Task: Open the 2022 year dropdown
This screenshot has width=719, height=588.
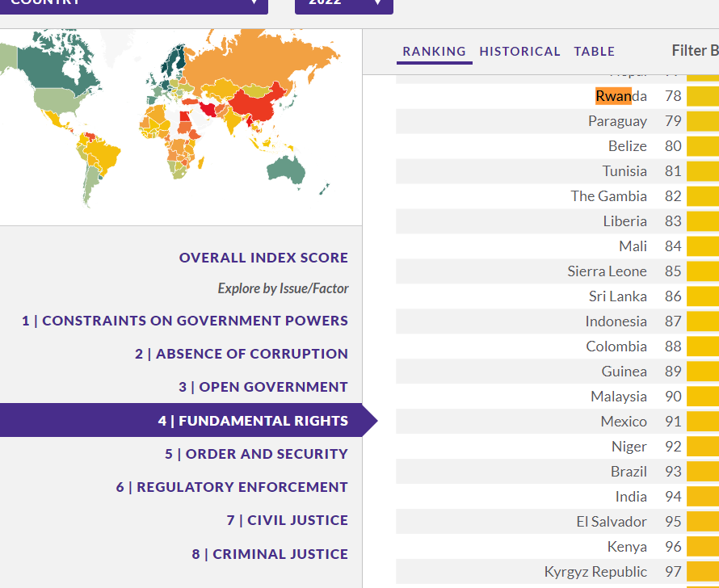Action: click(343, 3)
